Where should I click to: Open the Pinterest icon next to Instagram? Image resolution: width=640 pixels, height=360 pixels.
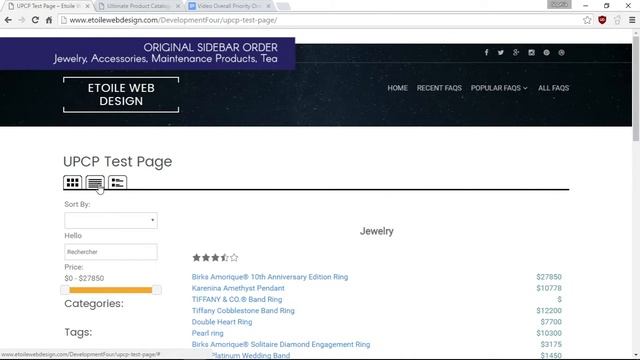pyautogui.click(x=546, y=53)
